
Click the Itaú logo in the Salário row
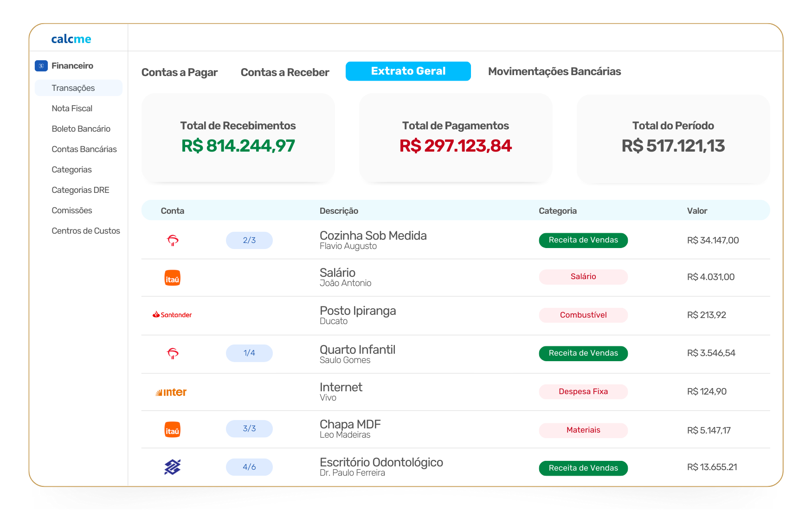[173, 278]
